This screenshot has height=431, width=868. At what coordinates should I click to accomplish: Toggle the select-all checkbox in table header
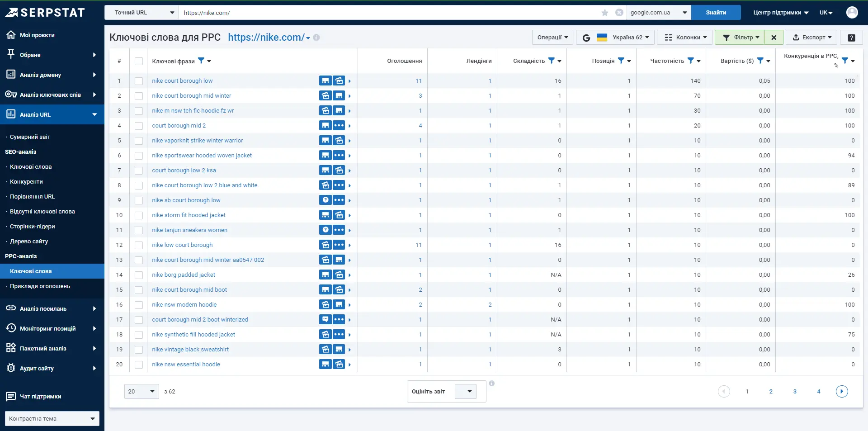tap(139, 61)
